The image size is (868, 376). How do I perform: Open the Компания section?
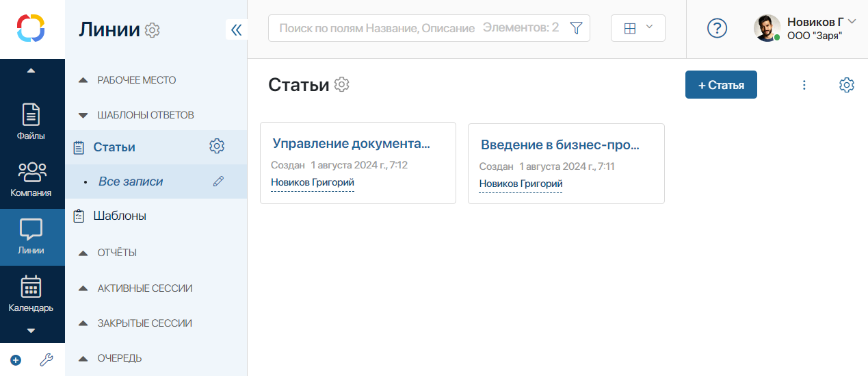pos(31,179)
